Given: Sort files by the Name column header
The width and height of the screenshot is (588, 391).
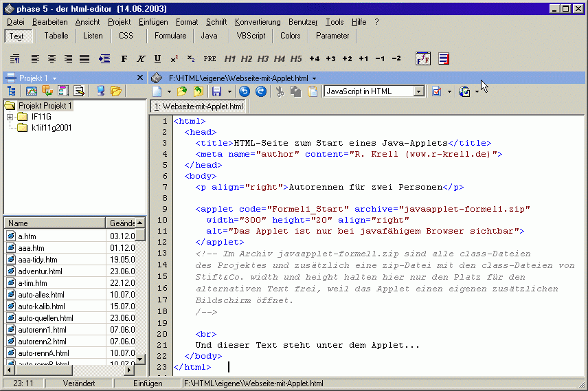Looking at the screenshot, I should click(x=55, y=223).
